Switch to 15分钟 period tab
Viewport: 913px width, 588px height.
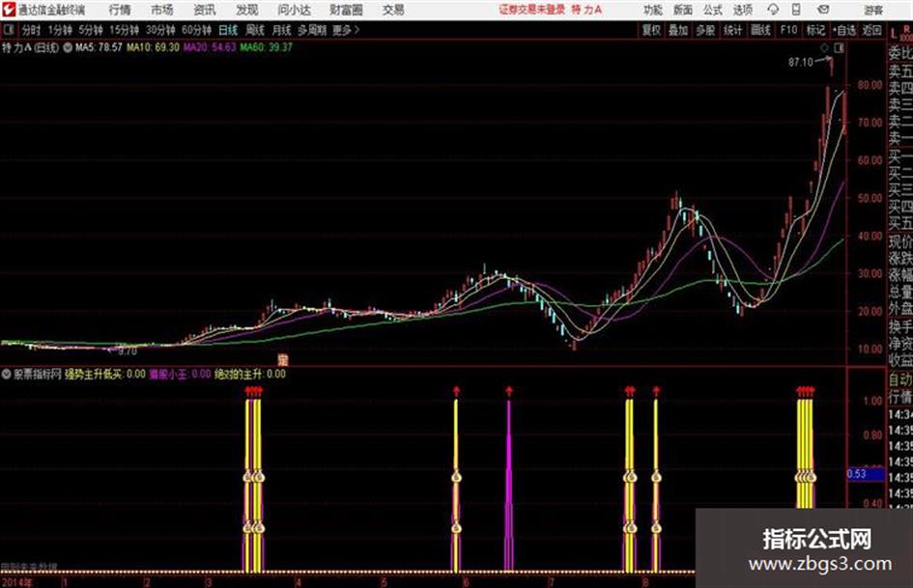click(124, 30)
